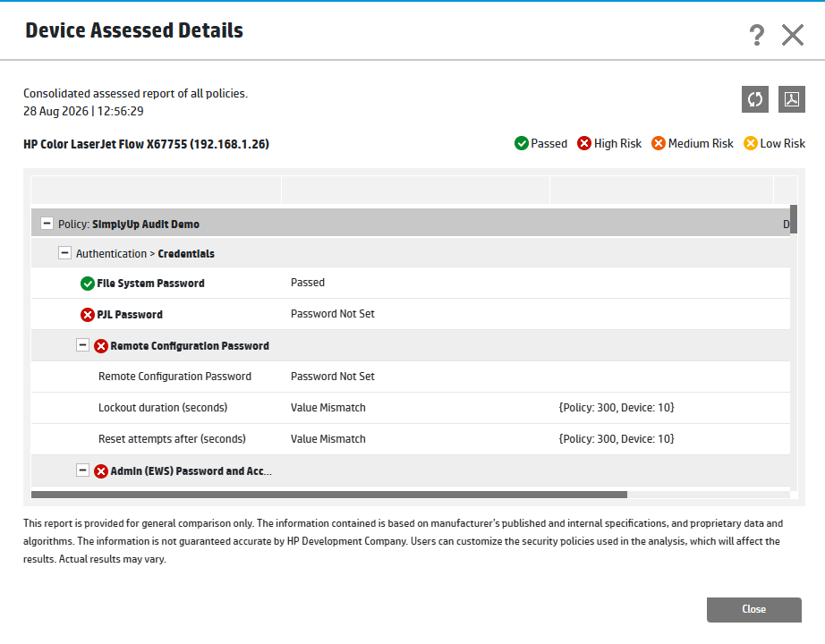The width and height of the screenshot is (825, 644).
Task: Click policy values for Lockout duration
Action: [617, 408]
